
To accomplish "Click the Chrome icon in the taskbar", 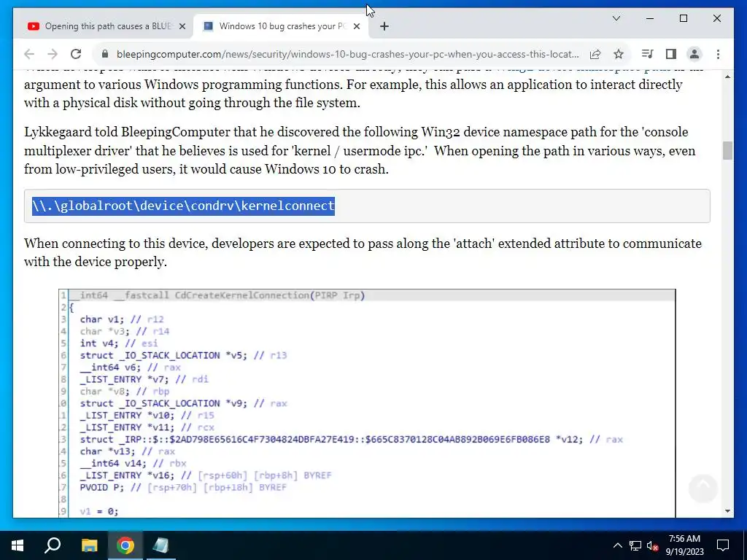I will click(125, 545).
